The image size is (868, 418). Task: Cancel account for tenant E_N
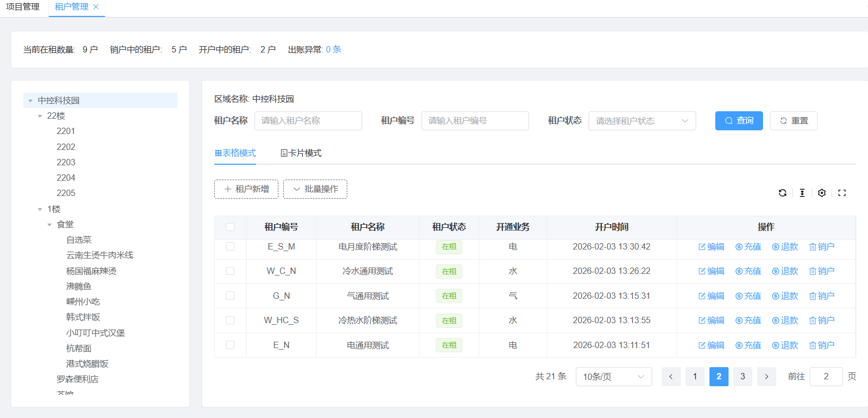(821, 345)
